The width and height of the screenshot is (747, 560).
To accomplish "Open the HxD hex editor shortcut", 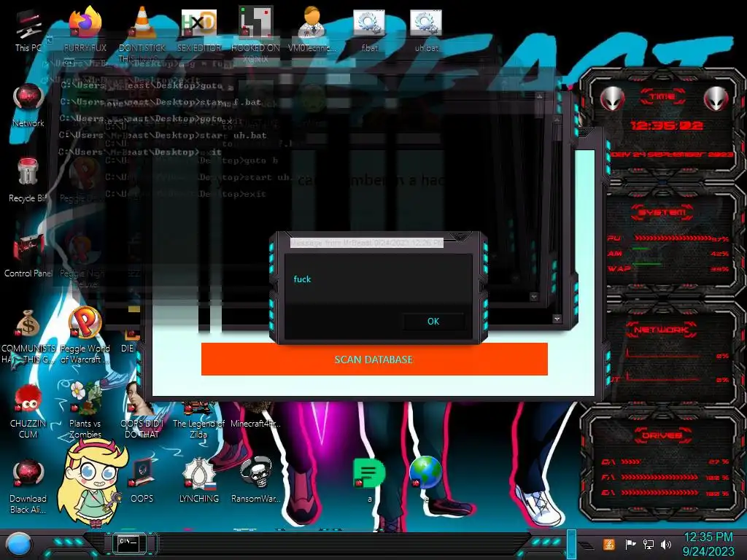I will pyautogui.click(x=198, y=29).
